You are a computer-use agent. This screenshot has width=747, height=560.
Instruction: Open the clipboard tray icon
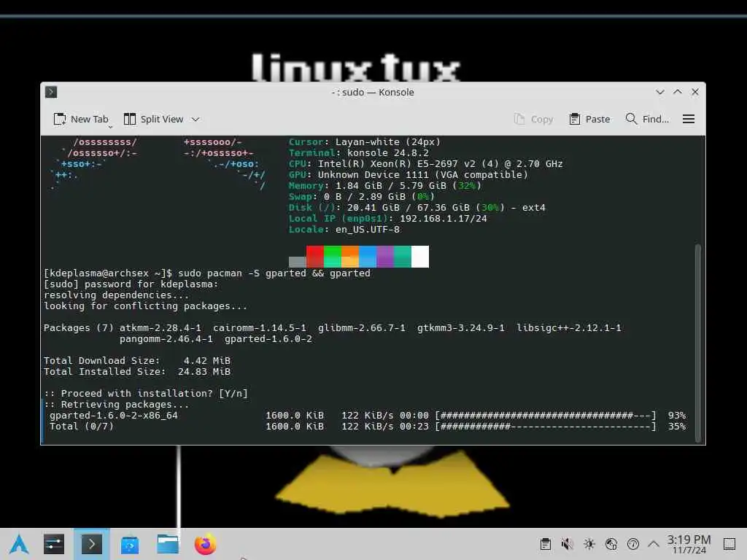coord(546,544)
